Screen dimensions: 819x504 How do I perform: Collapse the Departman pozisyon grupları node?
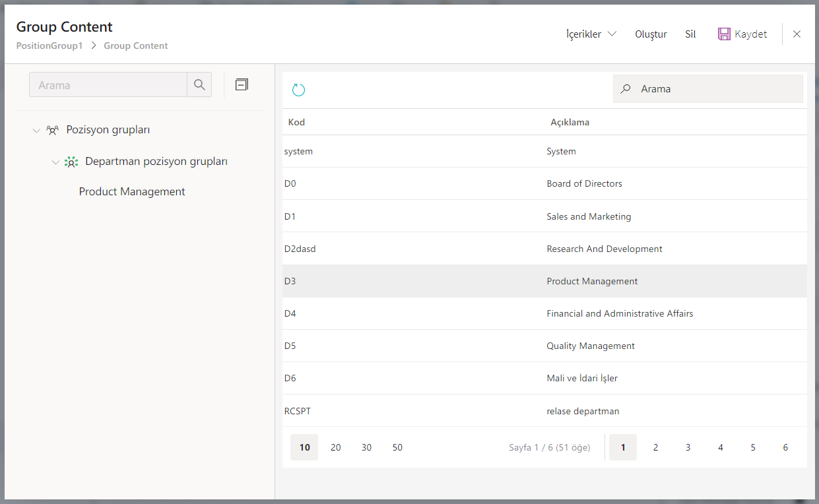[55, 162]
